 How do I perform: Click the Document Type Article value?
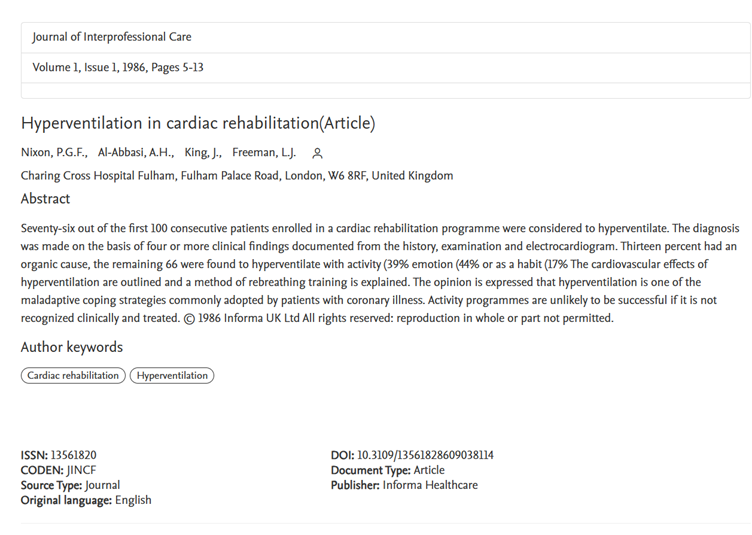coord(429,470)
